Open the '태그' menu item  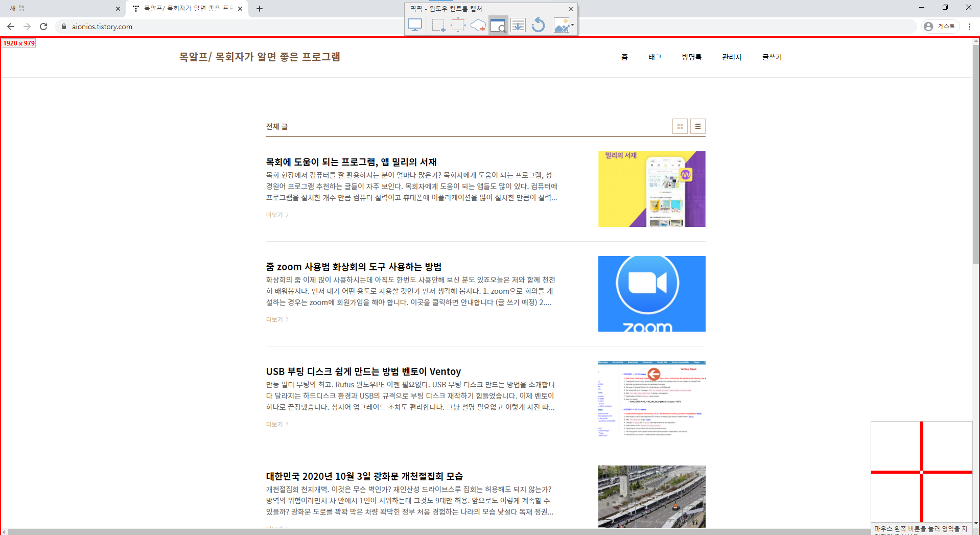[x=655, y=57]
